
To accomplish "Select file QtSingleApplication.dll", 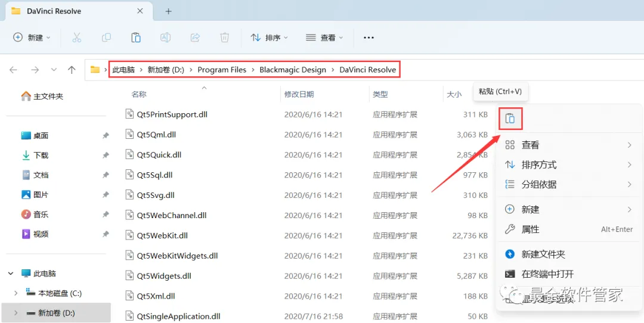I will (x=179, y=316).
